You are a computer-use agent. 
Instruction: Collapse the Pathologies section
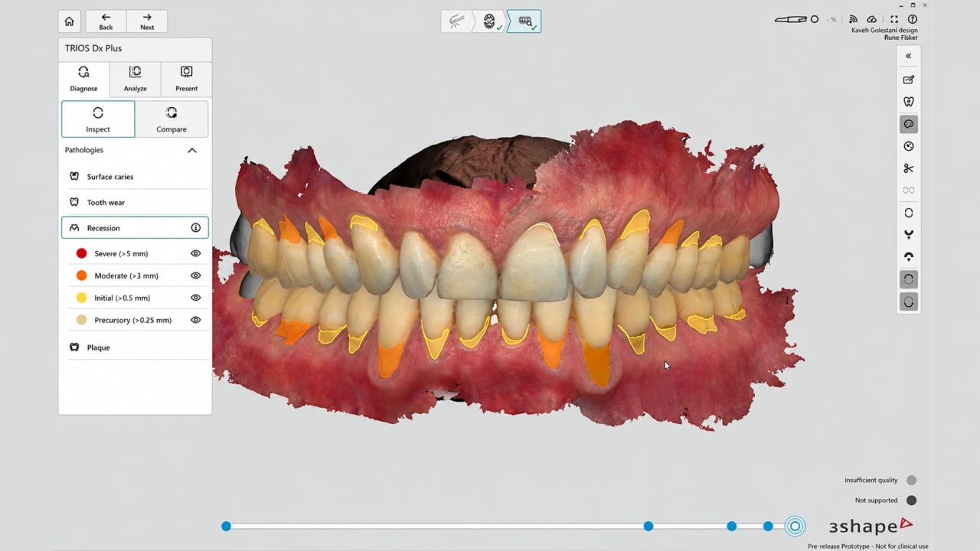pyautogui.click(x=192, y=150)
